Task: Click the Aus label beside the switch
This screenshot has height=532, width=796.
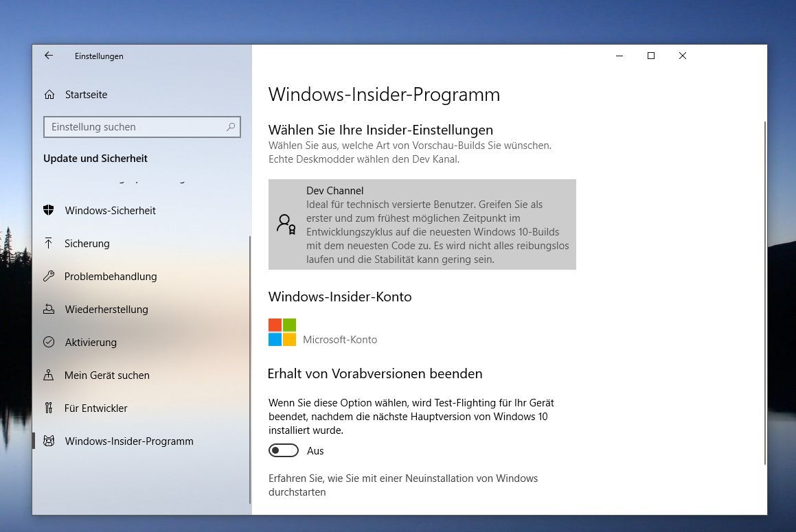Action: [x=315, y=451]
